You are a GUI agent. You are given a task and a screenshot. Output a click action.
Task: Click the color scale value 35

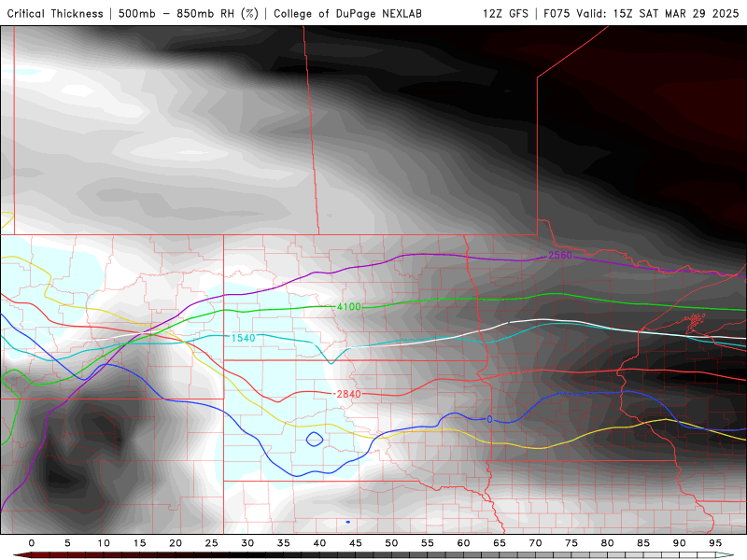pyautogui.click(x=284, y=543)
